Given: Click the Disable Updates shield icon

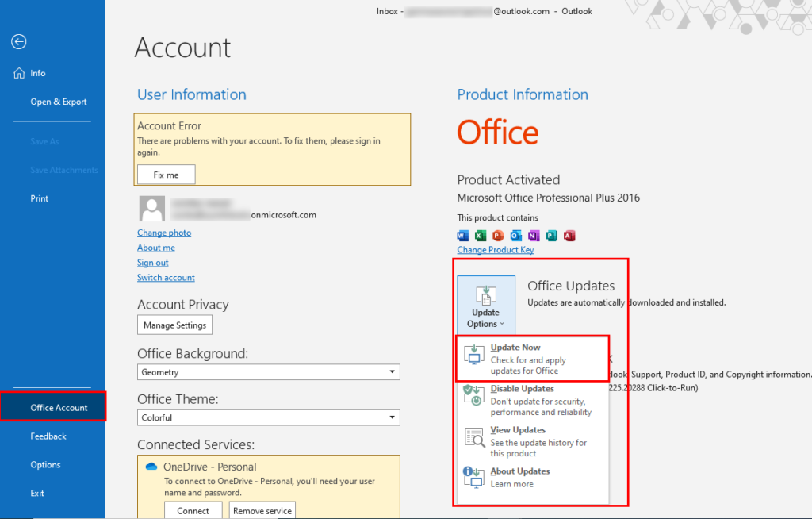Looking at the screenshot, I should click(474, 395).
